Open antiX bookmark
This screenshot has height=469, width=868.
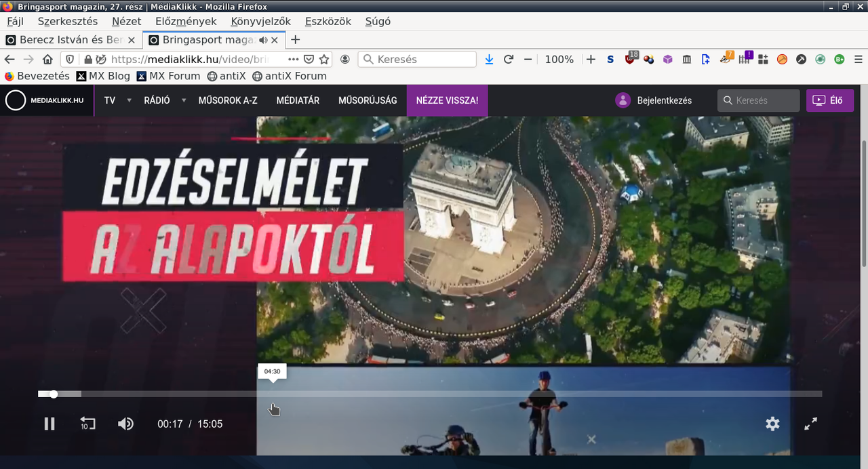[x=226, y=76]
